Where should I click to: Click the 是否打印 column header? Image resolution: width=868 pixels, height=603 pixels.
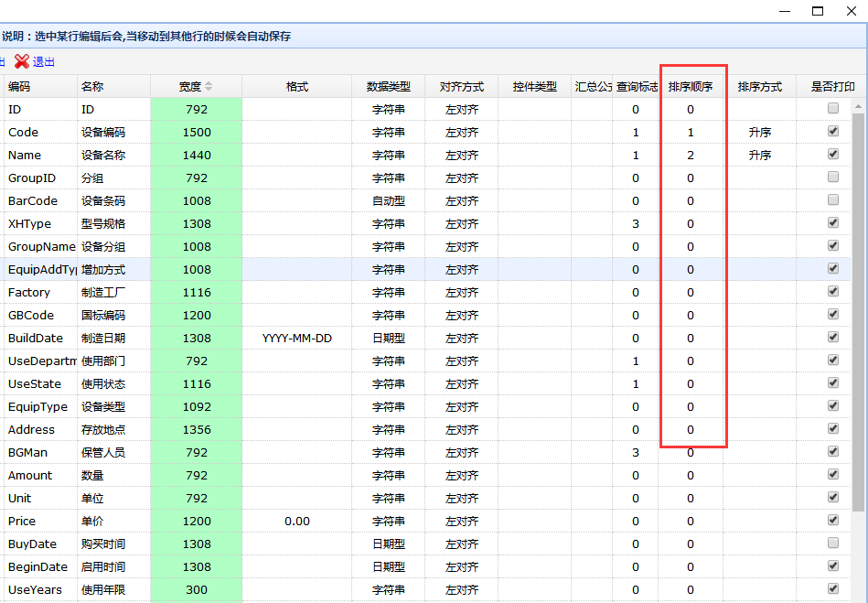tap(832, 87)
